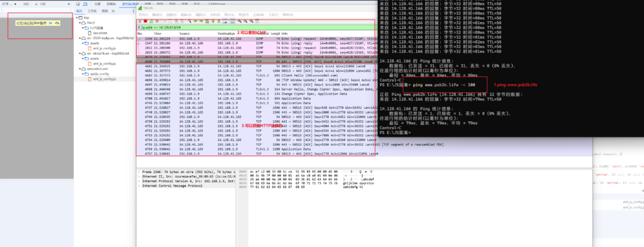
Task: Go forward in Wireshark packet history
Action: click(201, 21)
